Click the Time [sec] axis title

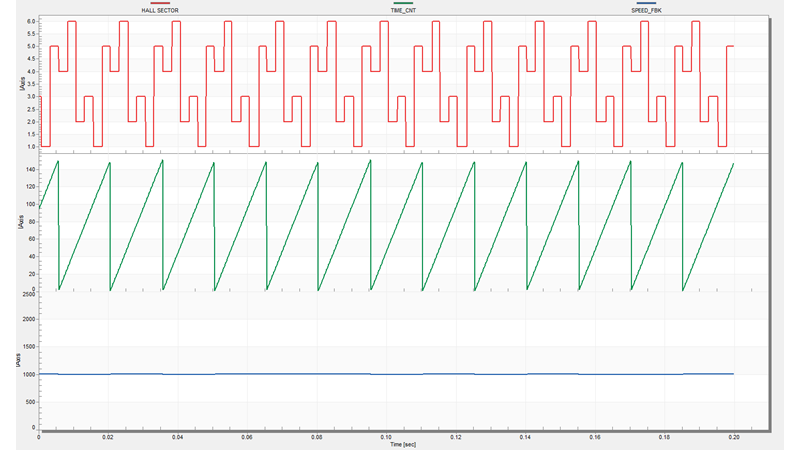(403, 444)
